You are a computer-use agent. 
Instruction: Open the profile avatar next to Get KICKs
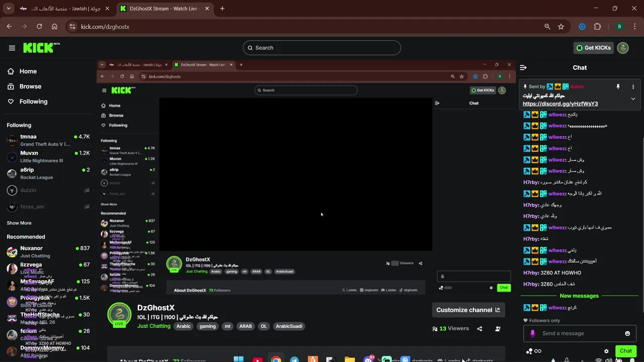(623, 48)
